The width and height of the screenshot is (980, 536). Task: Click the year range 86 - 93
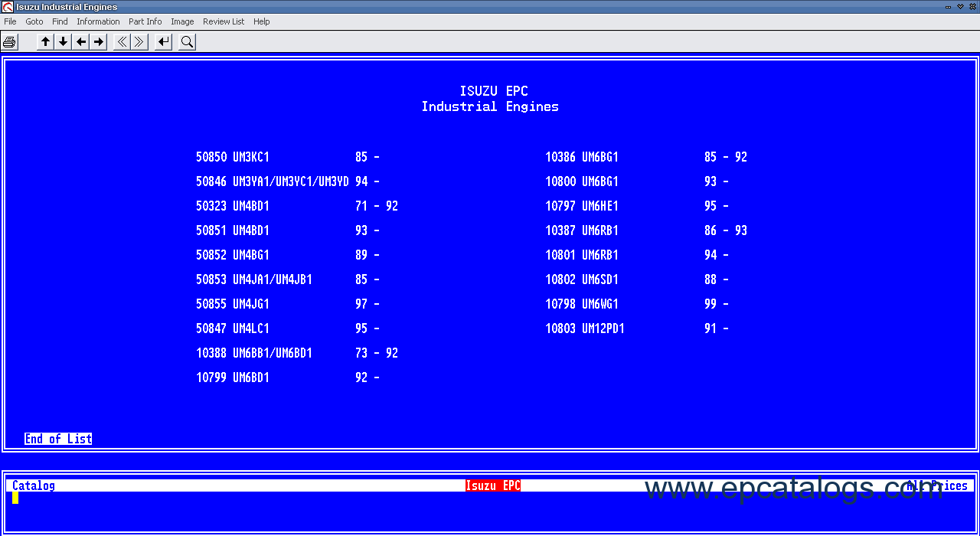click(x=726, y=230)
